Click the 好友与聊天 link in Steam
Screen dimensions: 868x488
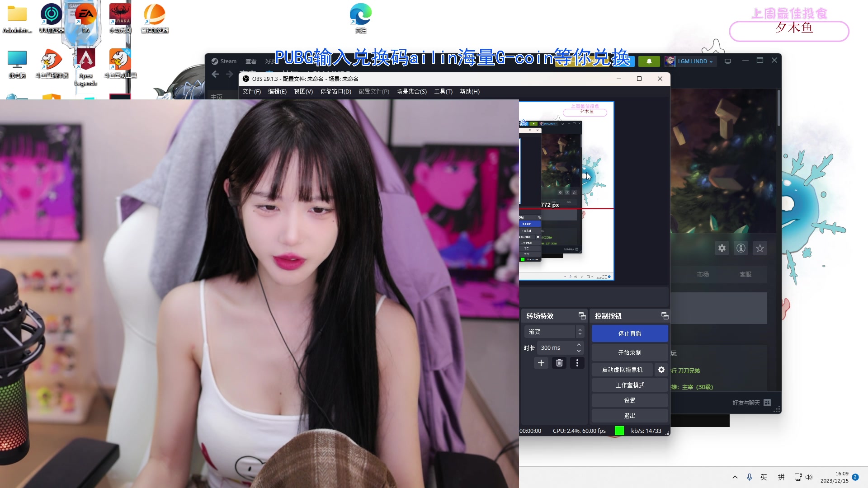[746, 403]
